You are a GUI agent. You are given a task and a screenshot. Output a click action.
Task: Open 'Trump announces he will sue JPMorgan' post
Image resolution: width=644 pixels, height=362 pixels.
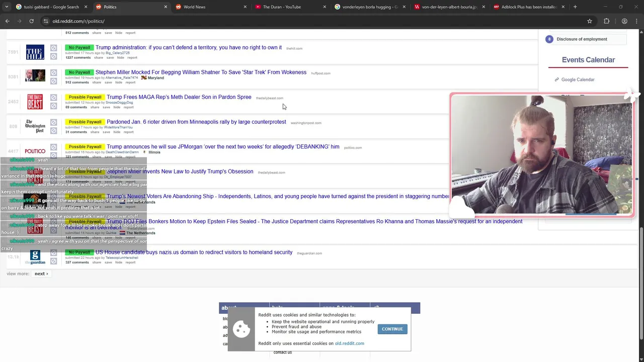[x=223, y=146]
